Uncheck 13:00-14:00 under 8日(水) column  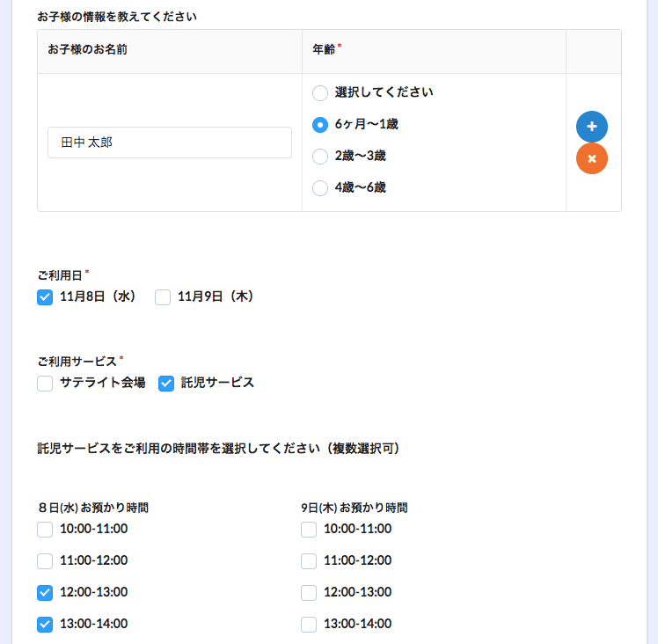tap(45, 625)
